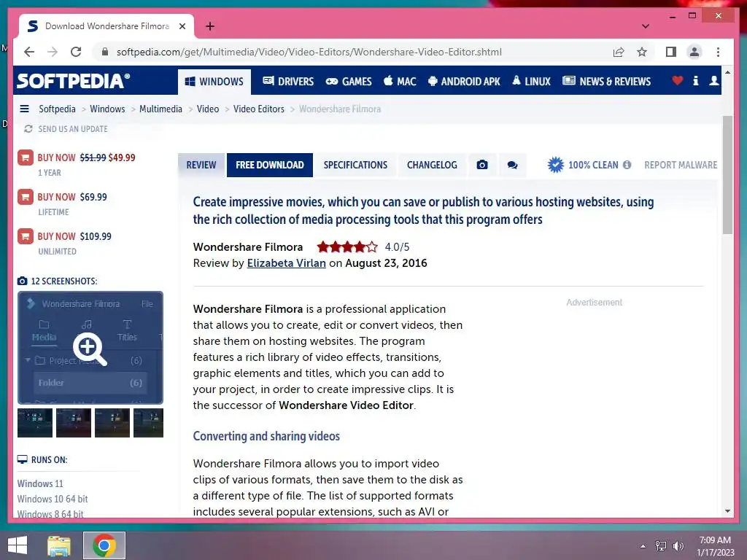Switch to the Review tab
Screen dimensions: 747x560
click(201, 166)
